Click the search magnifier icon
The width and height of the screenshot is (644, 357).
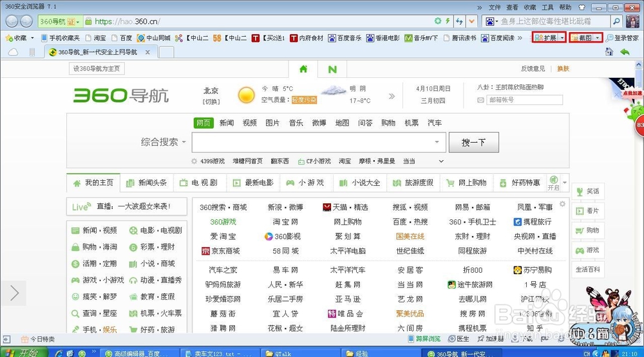(616, 21)
